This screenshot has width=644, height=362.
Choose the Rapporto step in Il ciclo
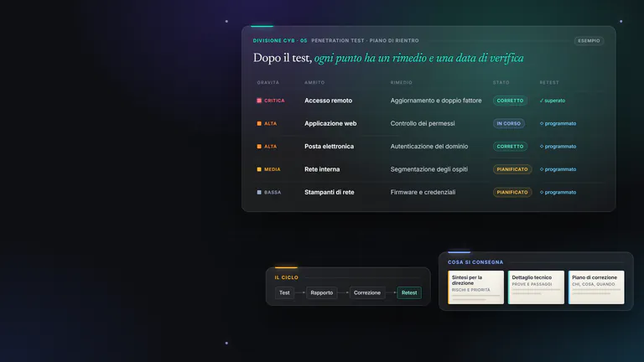point(322,292)
